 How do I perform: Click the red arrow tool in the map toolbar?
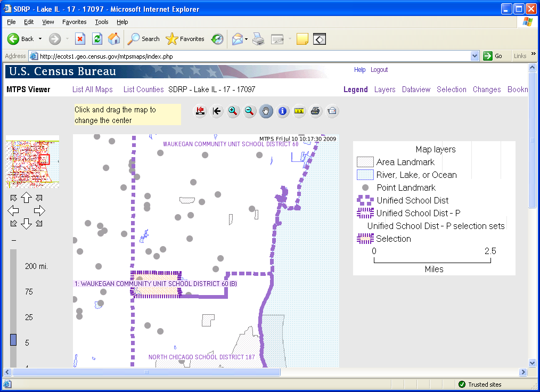click(x=200, y=111)
